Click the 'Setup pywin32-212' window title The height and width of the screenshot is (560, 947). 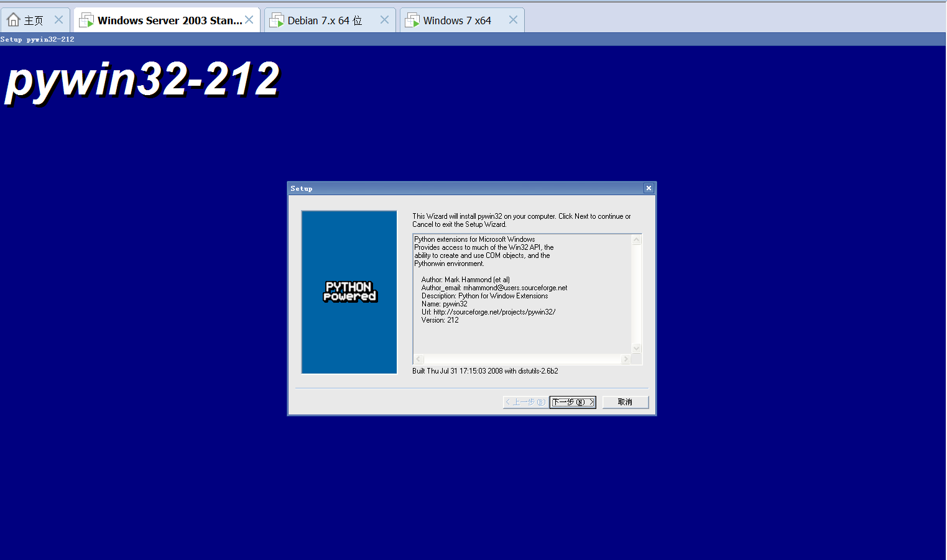(37, 39)
